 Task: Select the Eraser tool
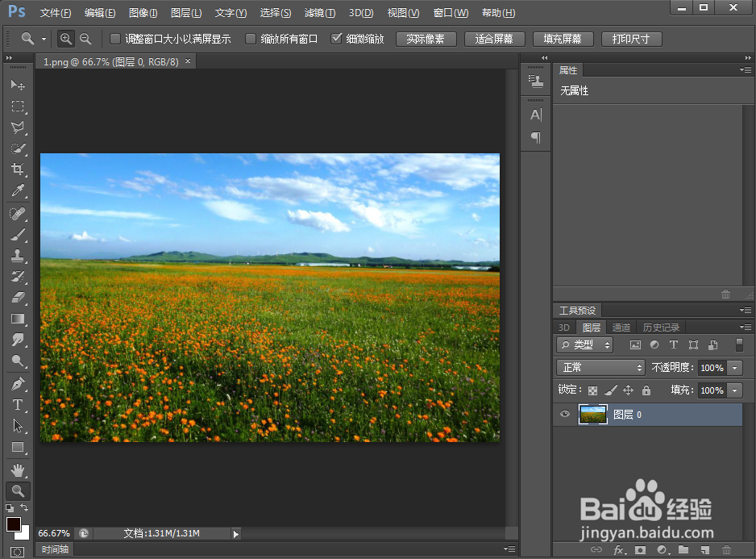pos(18,298)
